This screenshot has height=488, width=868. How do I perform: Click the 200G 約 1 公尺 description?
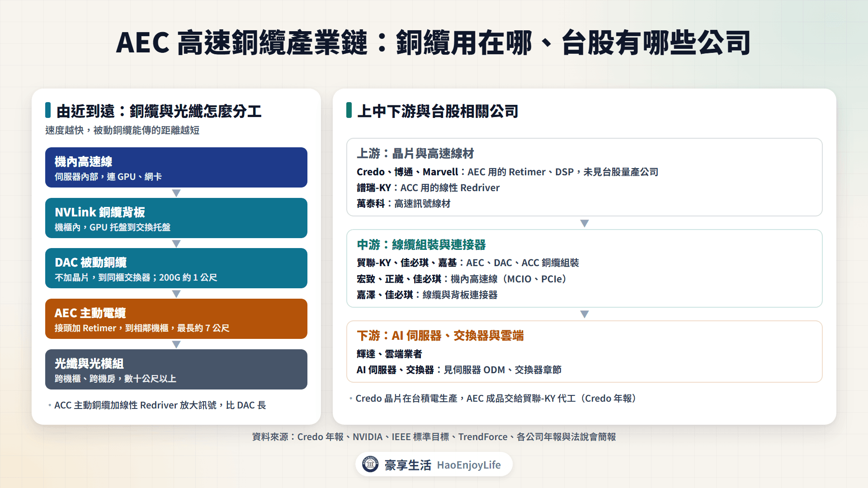[x=136, y=277]
